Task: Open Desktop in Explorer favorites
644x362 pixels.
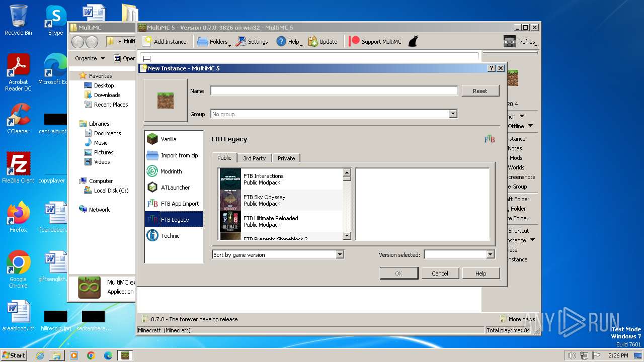Action: click(104, 85)
